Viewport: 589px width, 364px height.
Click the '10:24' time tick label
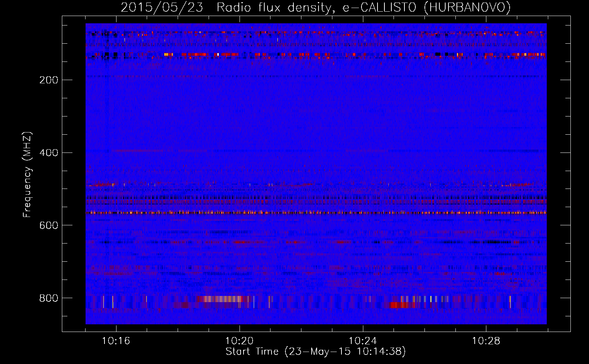(x=363, y=341)
